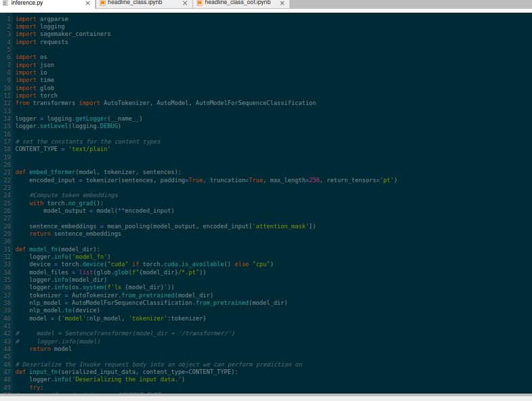
Task: Click 'os.system' call on line 36
Action: [88, 287]
